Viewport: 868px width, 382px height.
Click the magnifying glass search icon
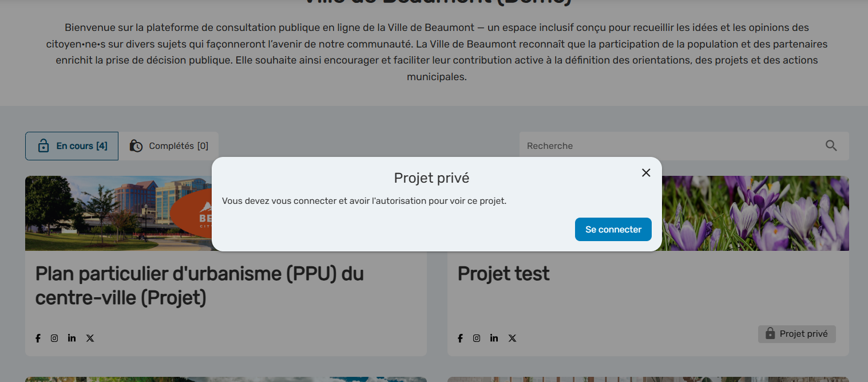(831, 146)
